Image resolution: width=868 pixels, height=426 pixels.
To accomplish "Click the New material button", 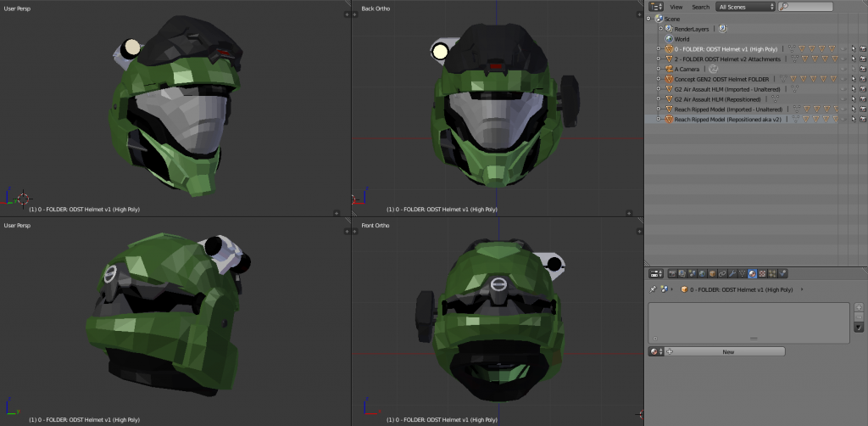I will (x=725, y=352).
